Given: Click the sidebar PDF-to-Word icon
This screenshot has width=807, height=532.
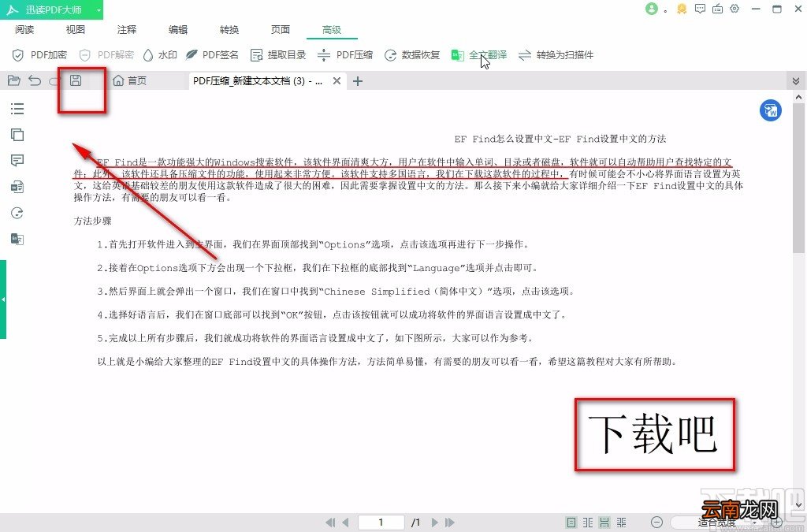Looking at the screenshot, I should [17, 187].
